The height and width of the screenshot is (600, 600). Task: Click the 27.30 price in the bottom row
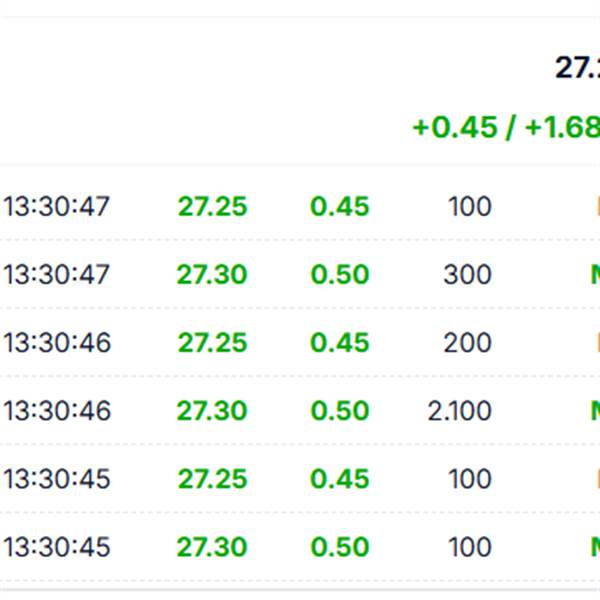pos(212,546)
